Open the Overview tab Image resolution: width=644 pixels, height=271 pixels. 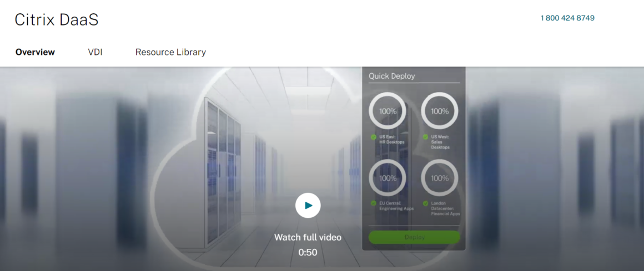click(36, 52)
